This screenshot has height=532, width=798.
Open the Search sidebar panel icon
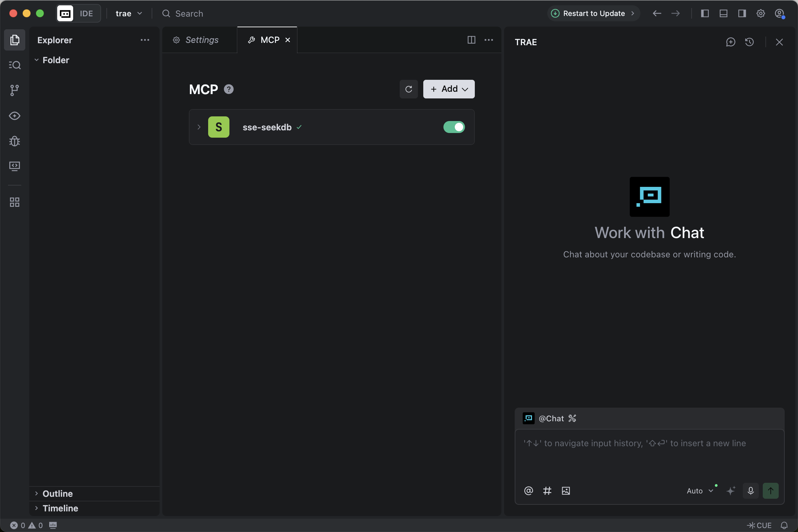pyautogui.click(x=15, y=65)
